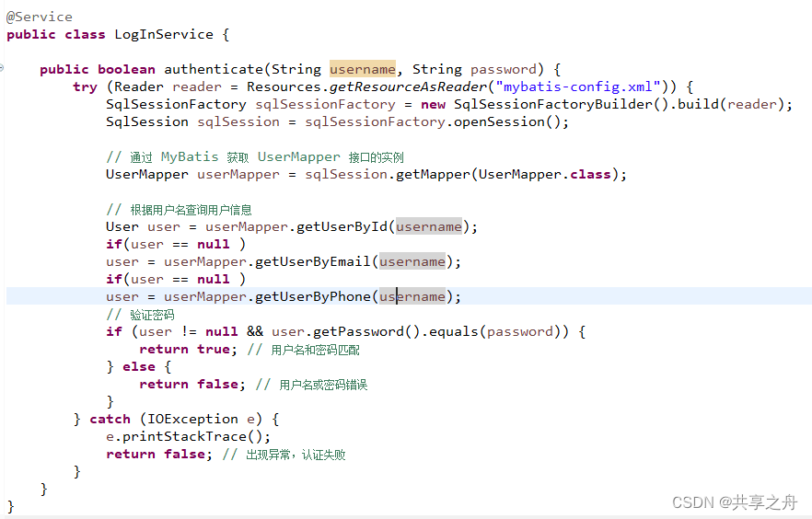The height and width of the screenshot is (519, 812).
Task: Click the comment 根据用户名查询用户信息
Action: [180, 210]
